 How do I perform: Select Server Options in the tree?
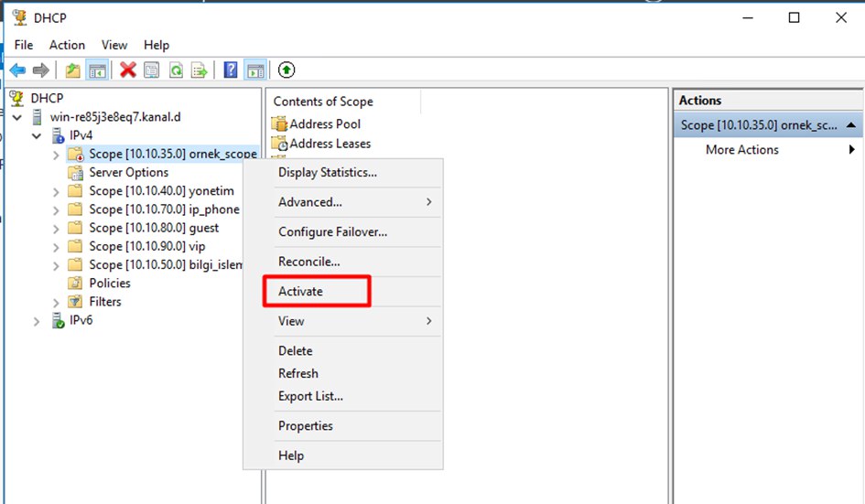[x=128, y=173]
